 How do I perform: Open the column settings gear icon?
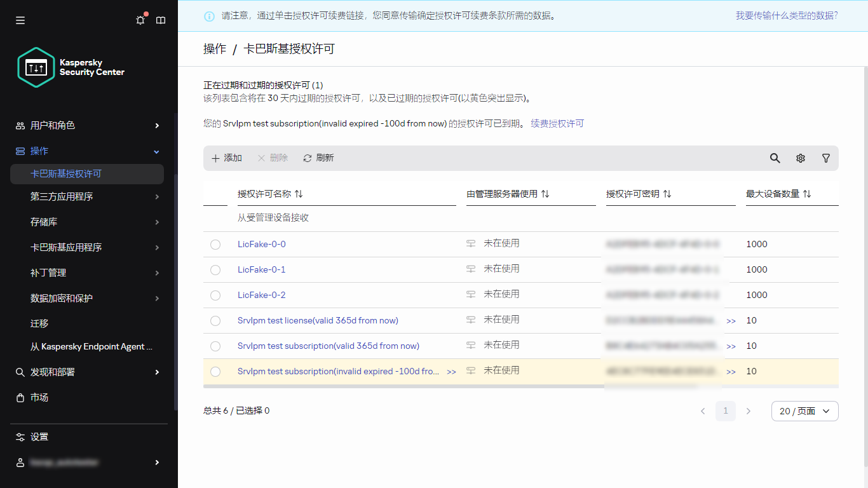[800, 158]
